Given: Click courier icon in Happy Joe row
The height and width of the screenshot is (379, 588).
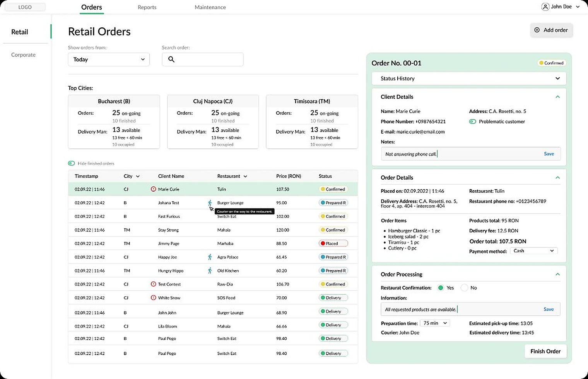Looking at the screenshot, I should point(210,257).
